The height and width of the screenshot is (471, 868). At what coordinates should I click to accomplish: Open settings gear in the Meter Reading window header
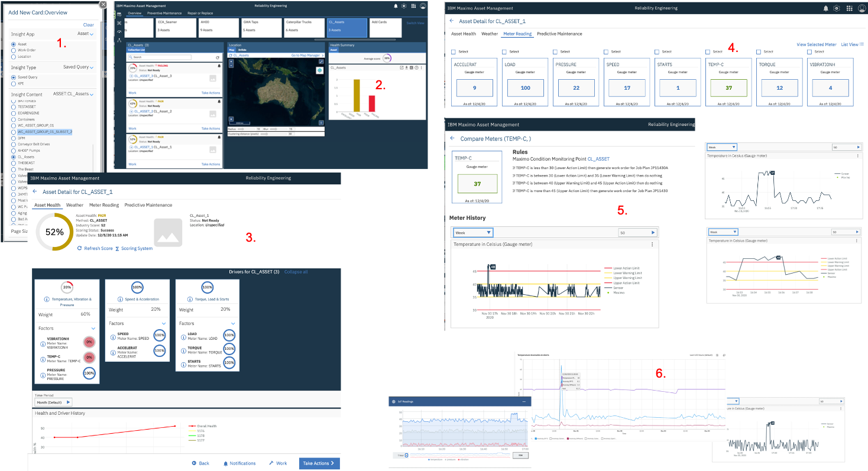click(x=837, y=8)
